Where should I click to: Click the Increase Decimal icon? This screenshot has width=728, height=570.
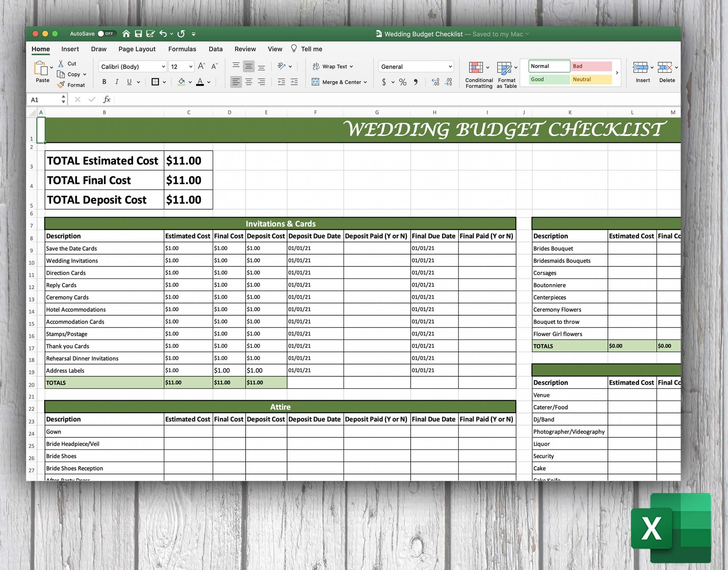click(x=448, y=82)
